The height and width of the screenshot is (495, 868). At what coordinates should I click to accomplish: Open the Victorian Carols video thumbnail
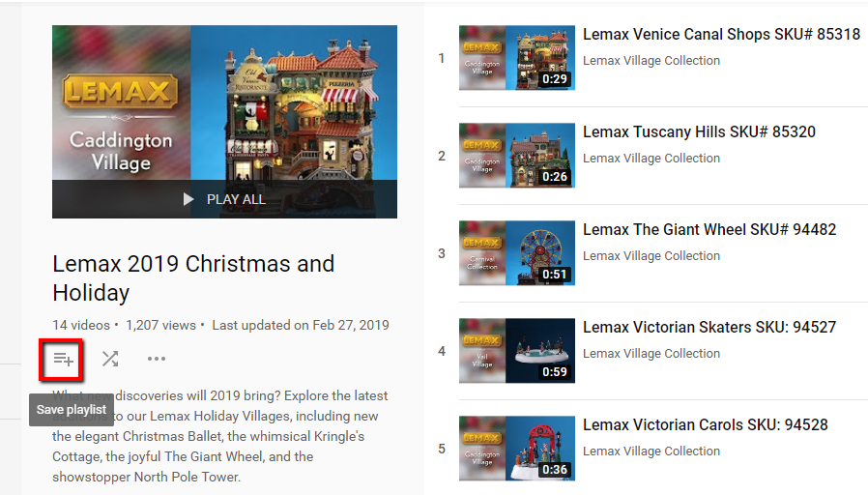[x=517, y=449]
